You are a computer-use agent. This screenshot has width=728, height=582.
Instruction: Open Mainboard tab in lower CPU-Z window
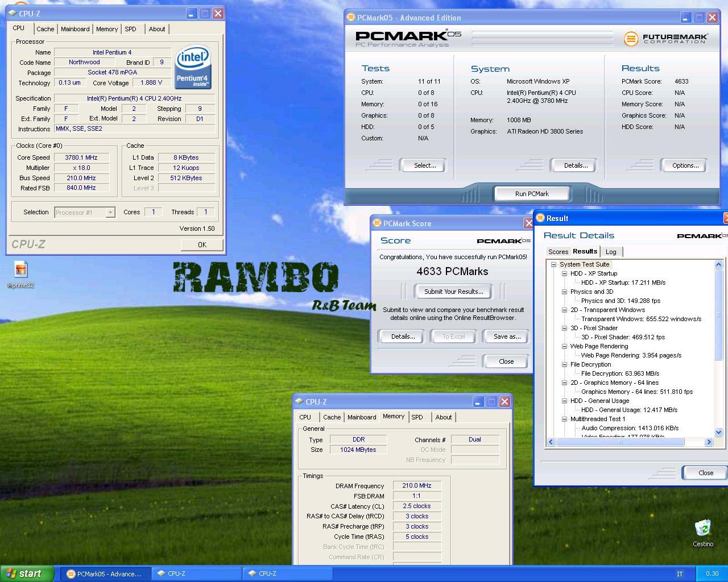pyautogui.click(x=362, y=417)
